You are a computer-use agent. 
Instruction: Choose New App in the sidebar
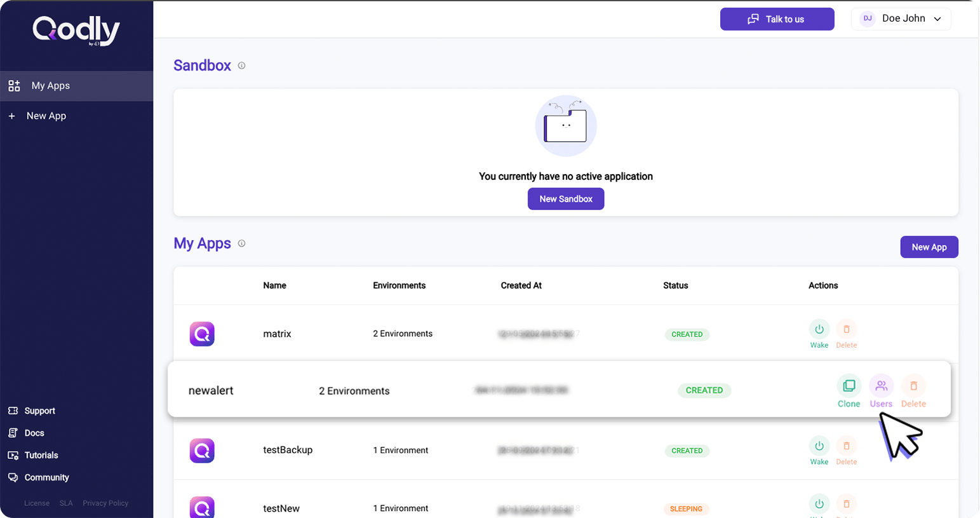click(46, 116)
